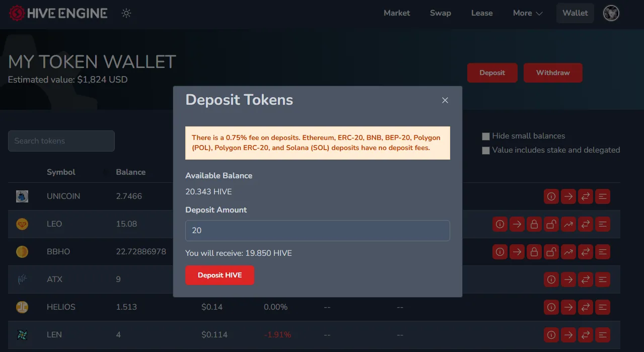
Task: Click the HELIOS token logo
Action: click(x=22, y=307)
